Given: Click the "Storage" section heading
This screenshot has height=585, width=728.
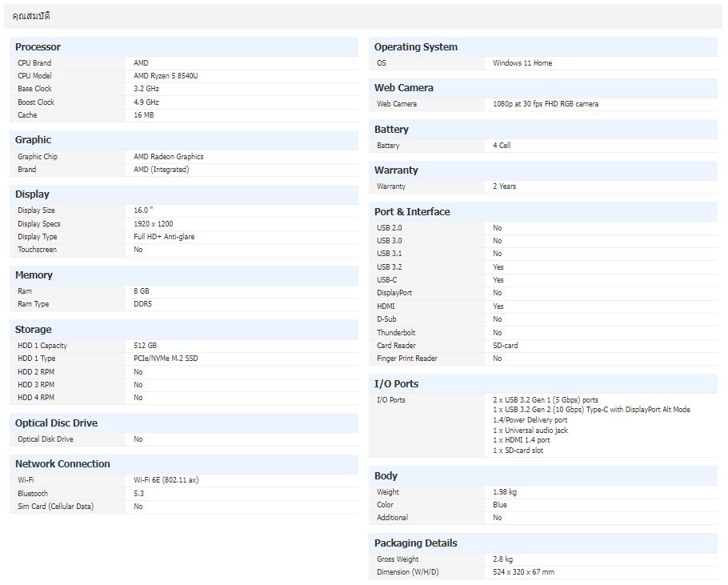Looking at the screenshot, I should [x=34, y=330].
